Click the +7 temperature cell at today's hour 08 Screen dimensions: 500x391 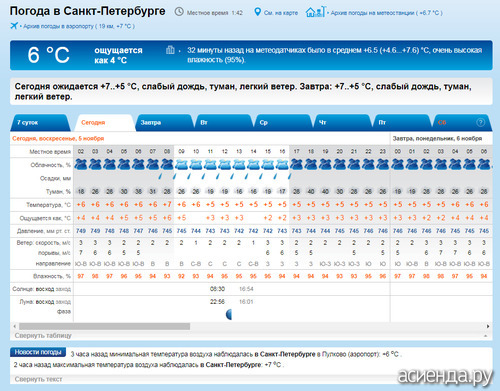(167, 205)
